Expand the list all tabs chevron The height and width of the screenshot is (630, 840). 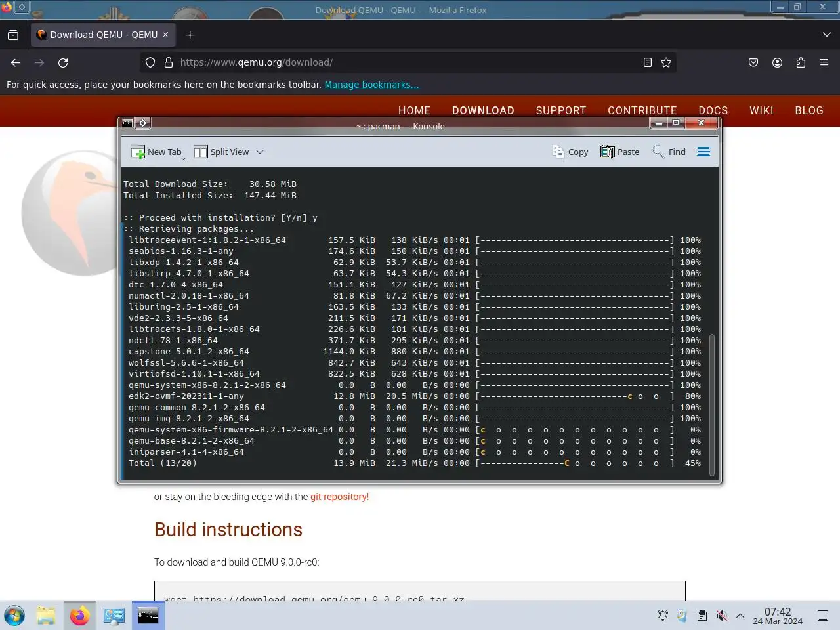827,35
